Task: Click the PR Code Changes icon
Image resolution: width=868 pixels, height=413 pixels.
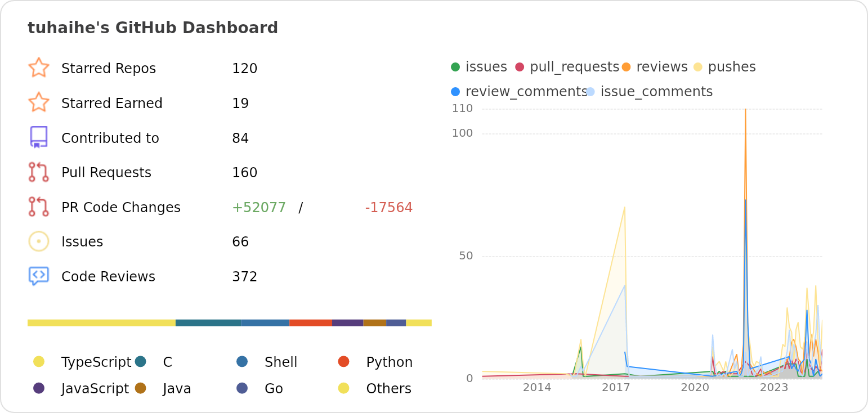Action: click(x=39, y=207)
